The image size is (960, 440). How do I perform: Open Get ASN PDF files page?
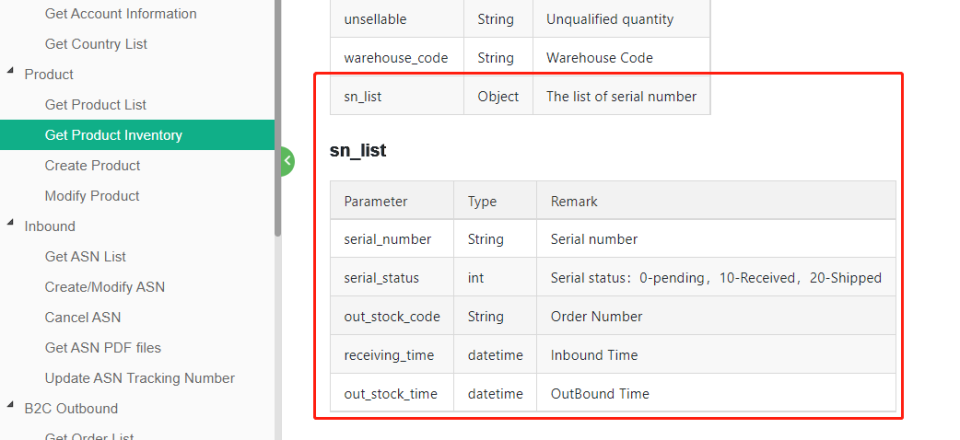pyautogui.click(x=103, y=348)
